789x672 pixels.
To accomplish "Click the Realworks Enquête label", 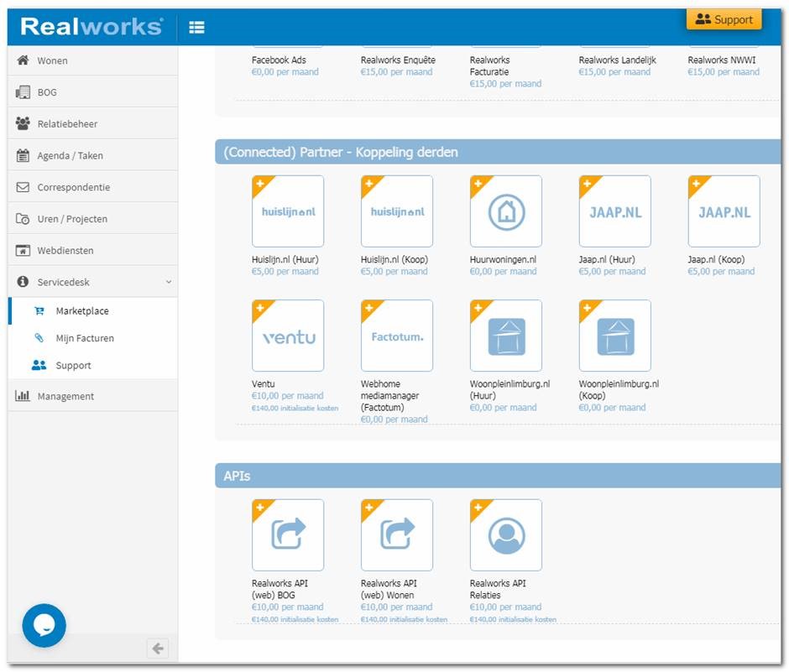I will point(398,60).
